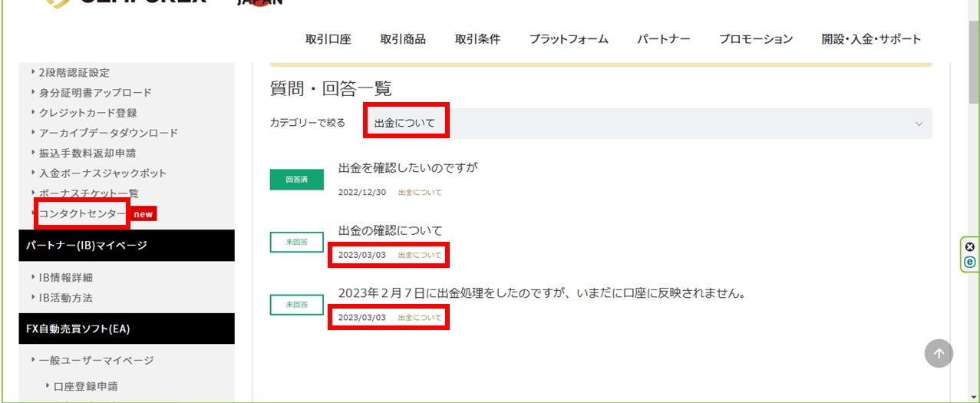Click the close icon on right-side widget

point(969,247)
